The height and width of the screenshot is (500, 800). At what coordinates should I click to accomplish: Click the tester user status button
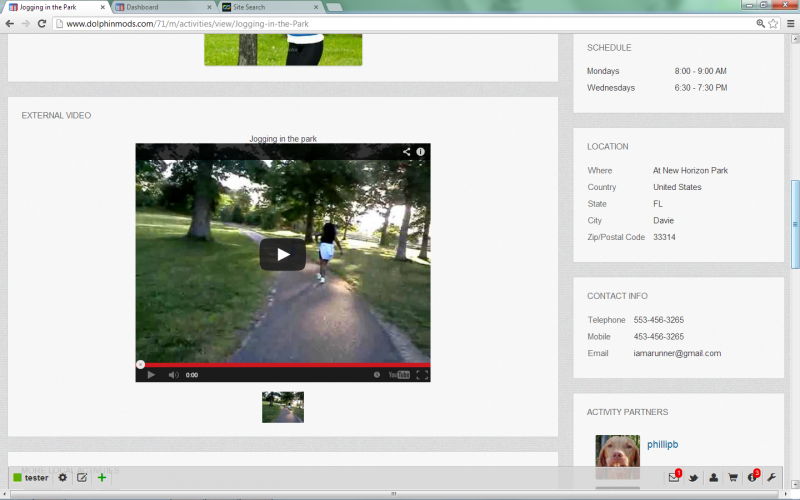click(x=31, y=478)
